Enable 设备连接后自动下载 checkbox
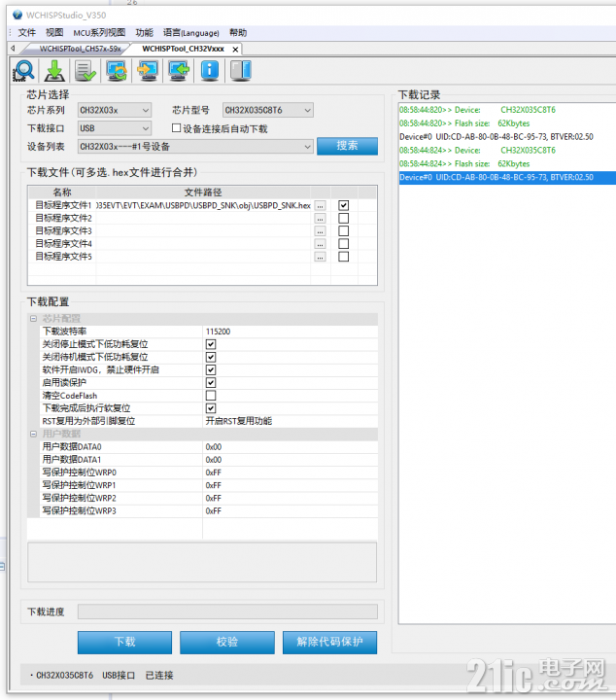 (177, 128)
